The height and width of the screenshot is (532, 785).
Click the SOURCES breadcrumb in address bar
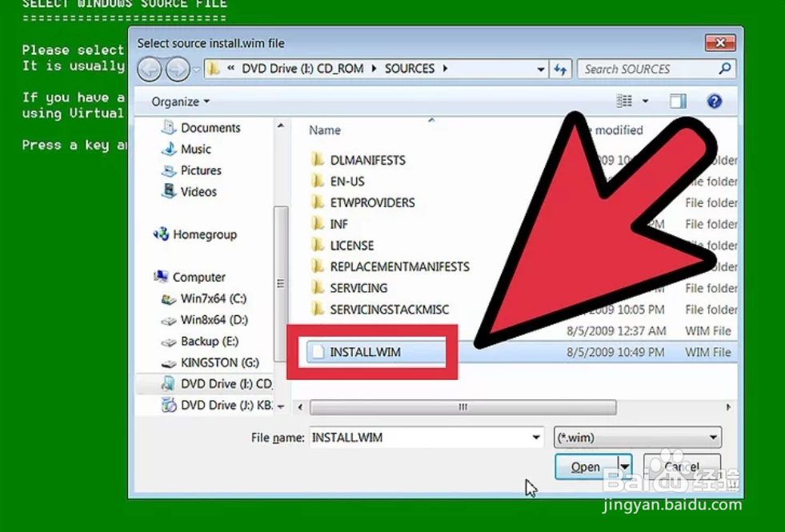coord(410,69)
